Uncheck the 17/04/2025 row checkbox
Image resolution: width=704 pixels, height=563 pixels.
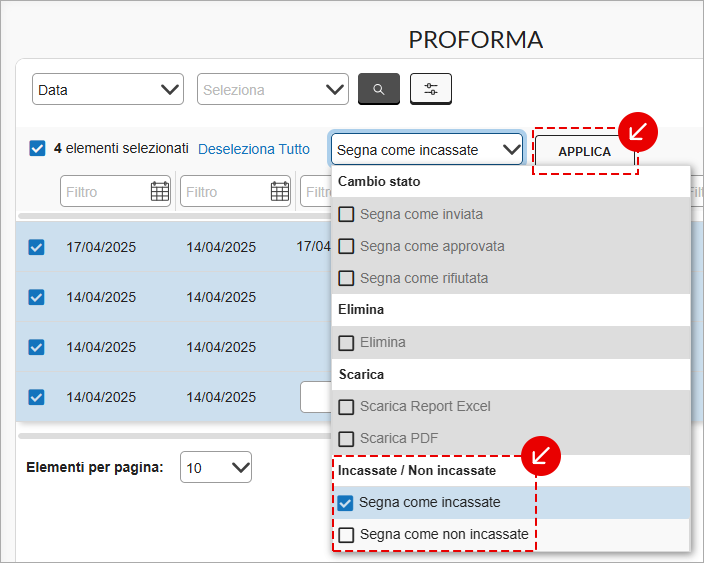pos(36,247)
